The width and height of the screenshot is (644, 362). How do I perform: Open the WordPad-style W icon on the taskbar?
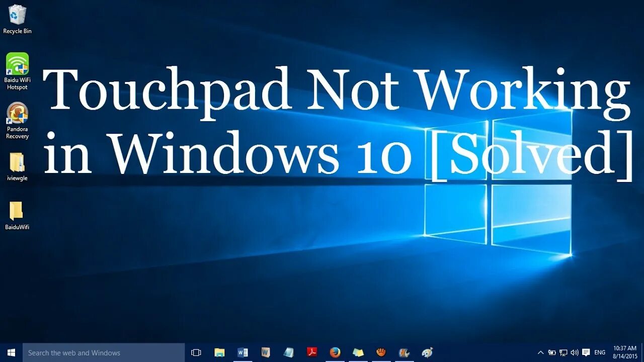(266, 352)
